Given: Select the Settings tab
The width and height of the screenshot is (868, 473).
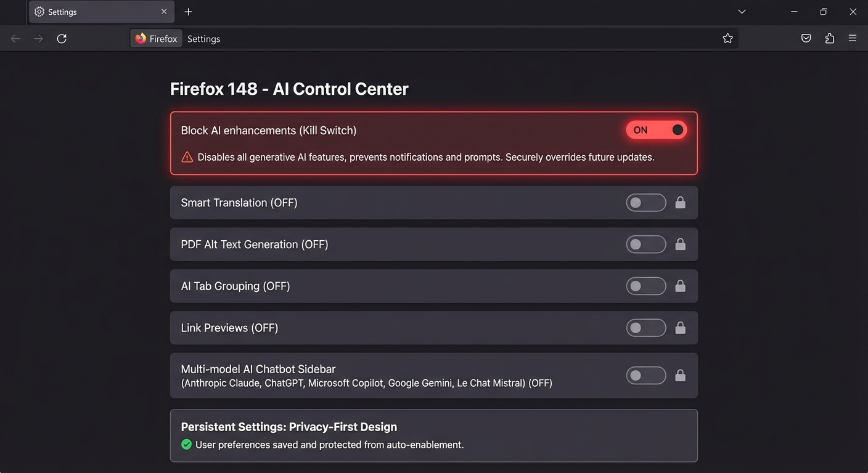Looking at the screenshot, I should point(92,12).
